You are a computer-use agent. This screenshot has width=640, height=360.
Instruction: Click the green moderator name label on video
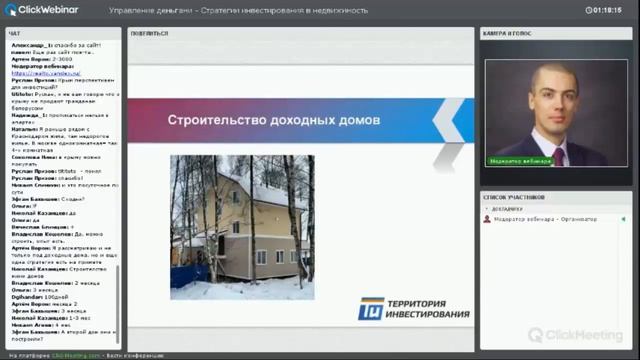(520, 161)
